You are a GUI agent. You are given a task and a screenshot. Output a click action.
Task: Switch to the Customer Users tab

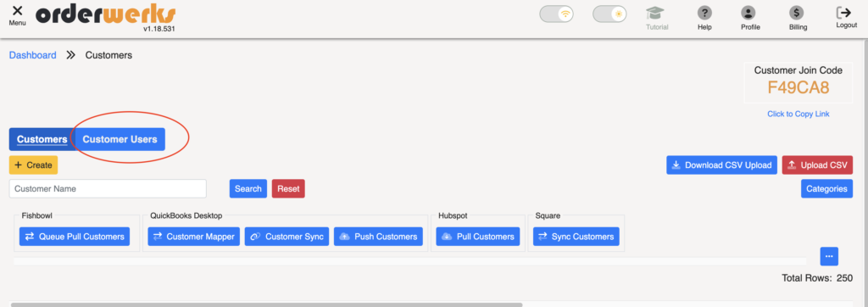120,139
